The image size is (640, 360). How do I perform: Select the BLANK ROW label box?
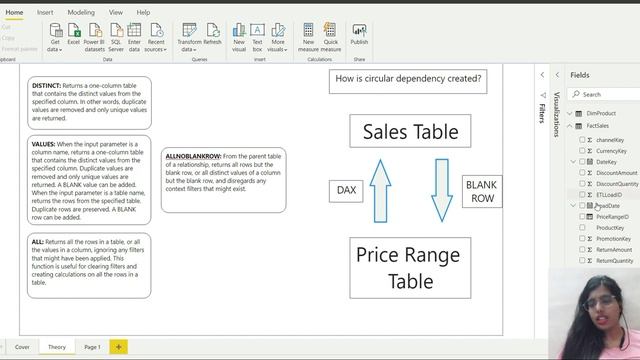pos(482,191)
